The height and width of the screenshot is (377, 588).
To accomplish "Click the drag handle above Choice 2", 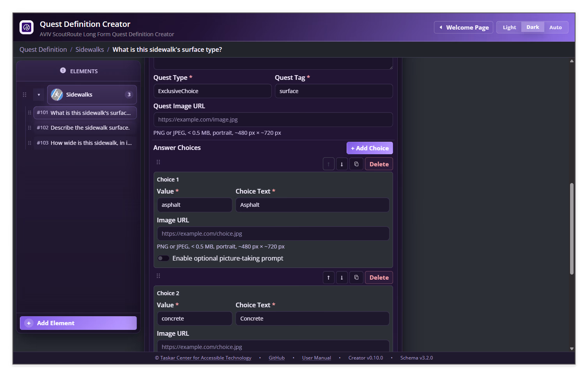I will [x=158, y=276].
